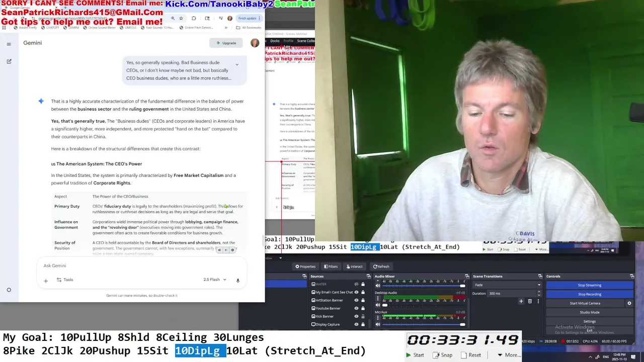
Task: Open the Fade transition dropdown
Action: (x=507, y=285)
